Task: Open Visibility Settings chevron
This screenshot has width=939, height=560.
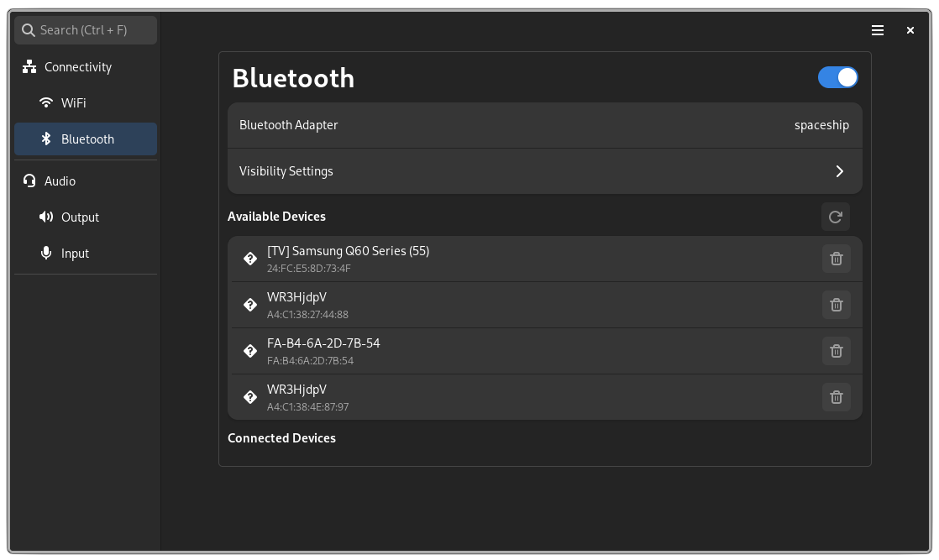Action: 839,171
